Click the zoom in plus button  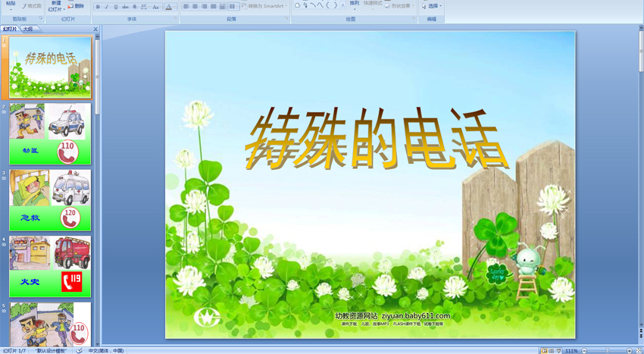(x=629, y=351)
